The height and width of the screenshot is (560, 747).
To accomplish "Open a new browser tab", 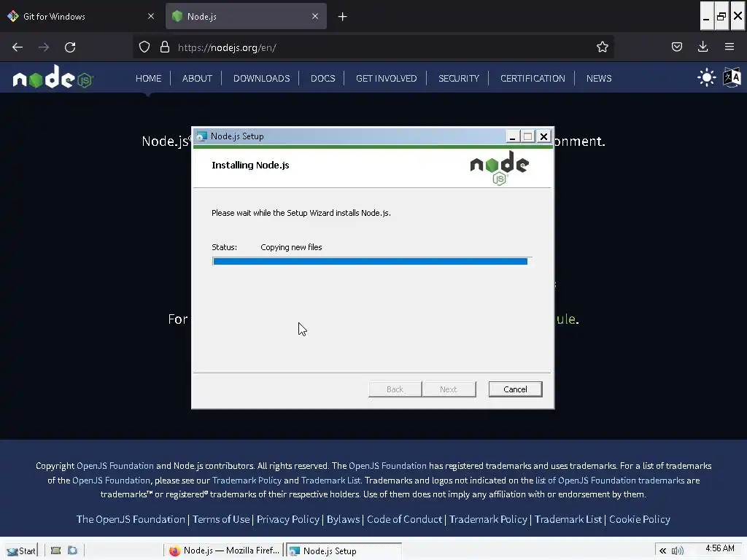I will click(343, 17).
